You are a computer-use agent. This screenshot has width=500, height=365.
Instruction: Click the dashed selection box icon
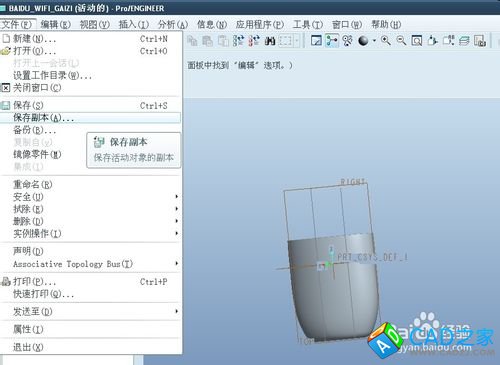click(x=285, y=41)
